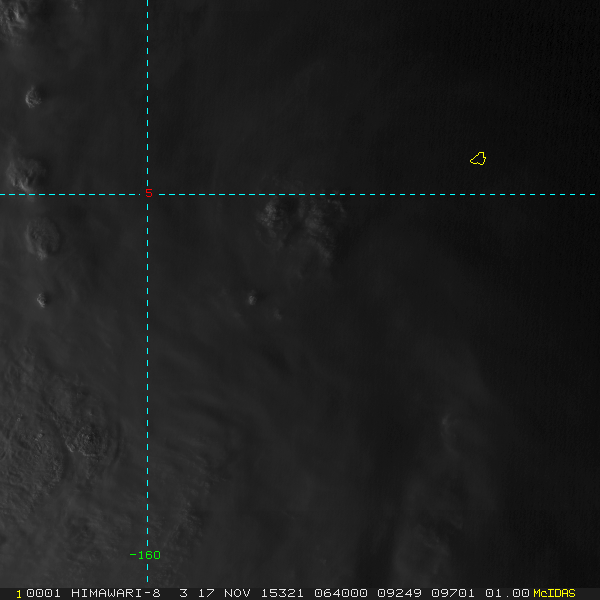Click the yellow island outline marker
This screenshot has height=600, width=600.
pyautogui.click(x=478, y=158)
